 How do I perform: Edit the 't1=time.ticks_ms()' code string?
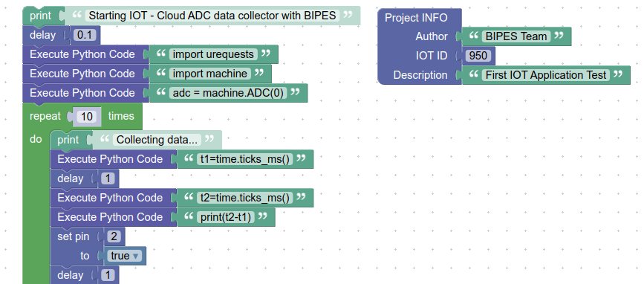pos(245,159)
